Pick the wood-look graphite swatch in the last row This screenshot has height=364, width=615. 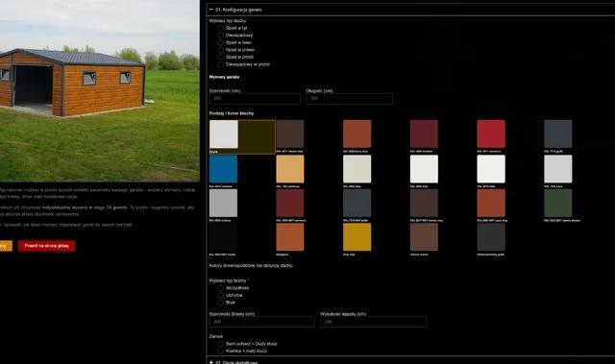(491, 237)
